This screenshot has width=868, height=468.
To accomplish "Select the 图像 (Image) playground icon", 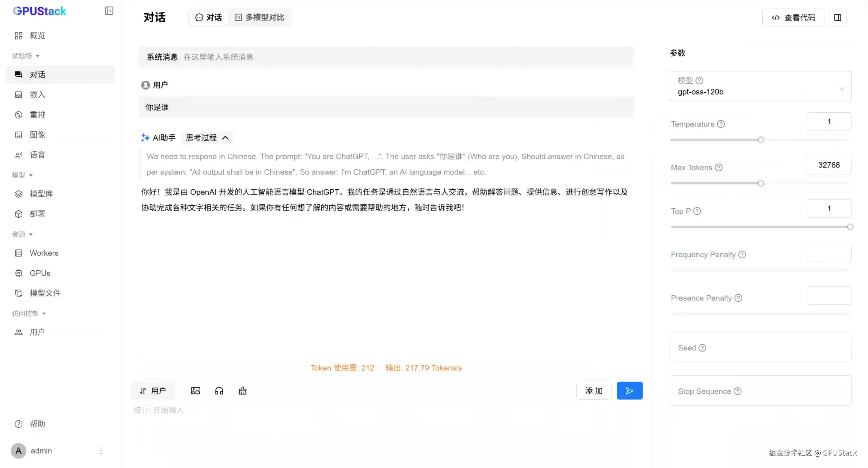I will [19, 134].
